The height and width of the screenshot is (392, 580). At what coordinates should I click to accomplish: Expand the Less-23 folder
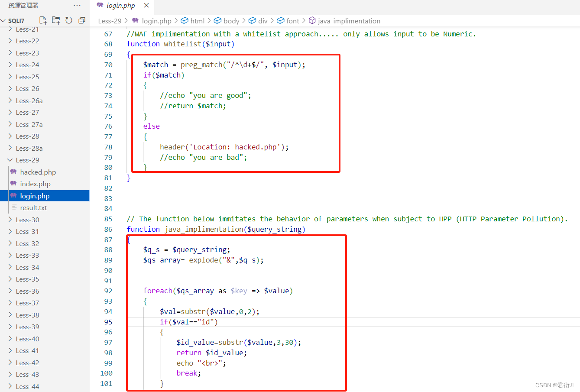click(28, 53)
